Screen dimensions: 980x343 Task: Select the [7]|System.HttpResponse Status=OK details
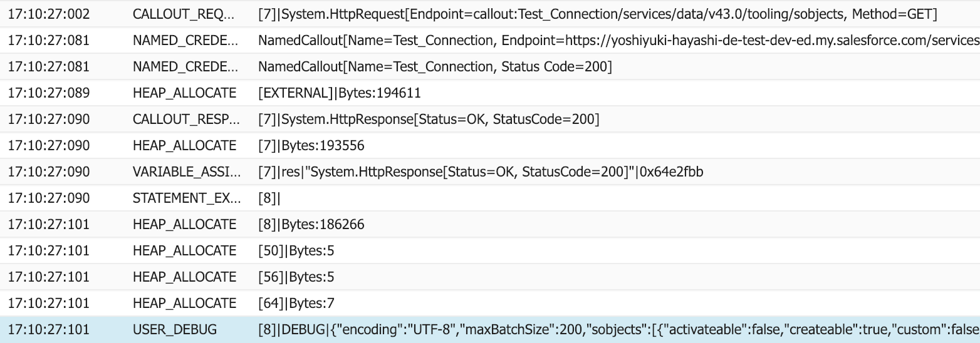(x=429, y=120)
